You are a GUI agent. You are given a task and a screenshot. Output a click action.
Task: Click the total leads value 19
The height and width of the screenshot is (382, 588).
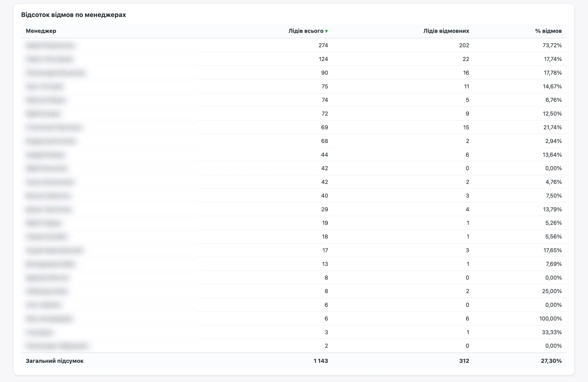[325, 223]
